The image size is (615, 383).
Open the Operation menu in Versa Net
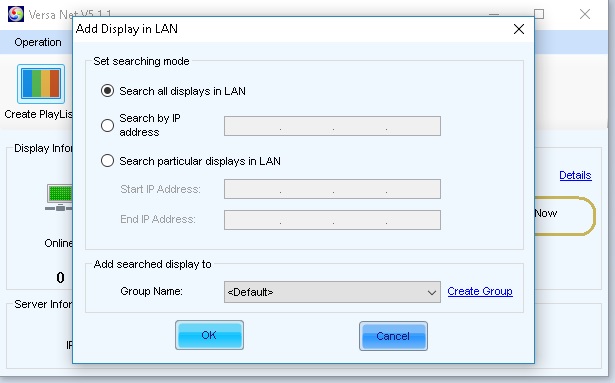pyautogui.click(x=38, y=42)
